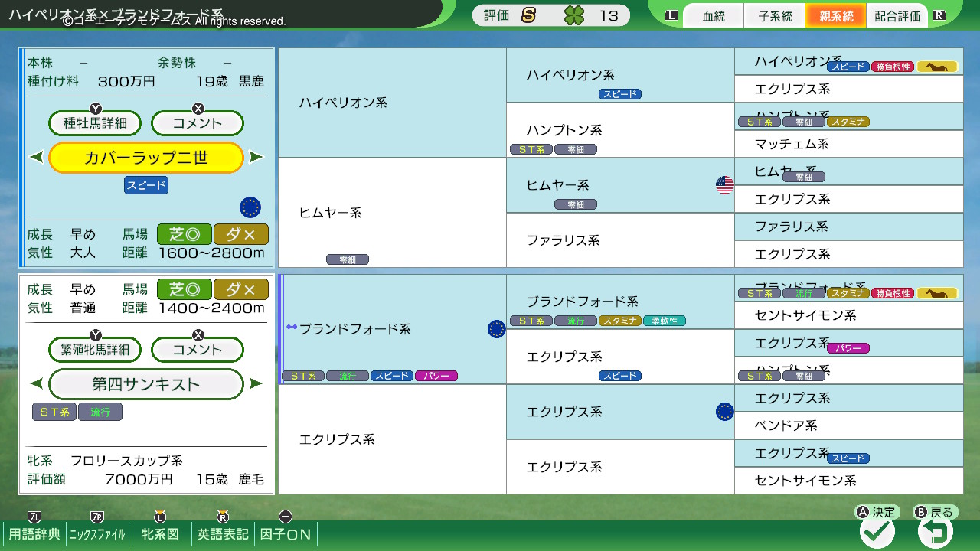Click the horse icon in ハイペリオン系 row
This screenshot has height=551, width=980.
[x=937, y=67]
